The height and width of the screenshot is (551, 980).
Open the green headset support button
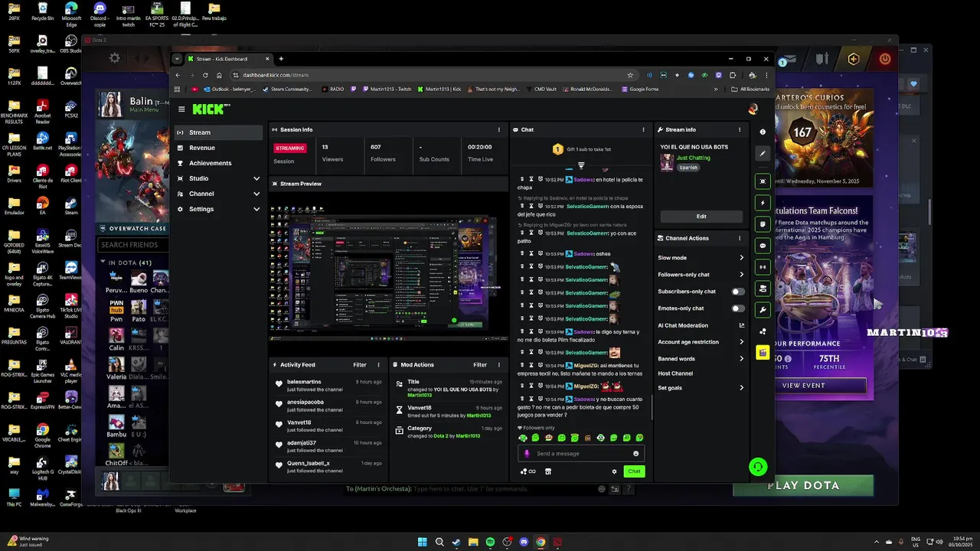758,466
